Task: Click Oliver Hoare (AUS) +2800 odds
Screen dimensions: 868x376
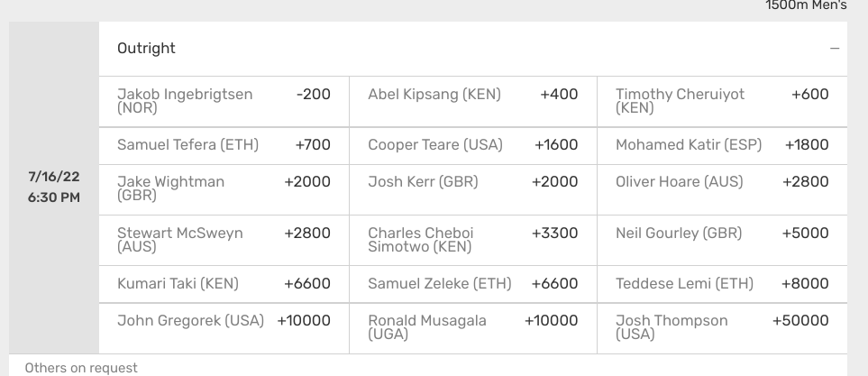Action: tap(722, 190)
